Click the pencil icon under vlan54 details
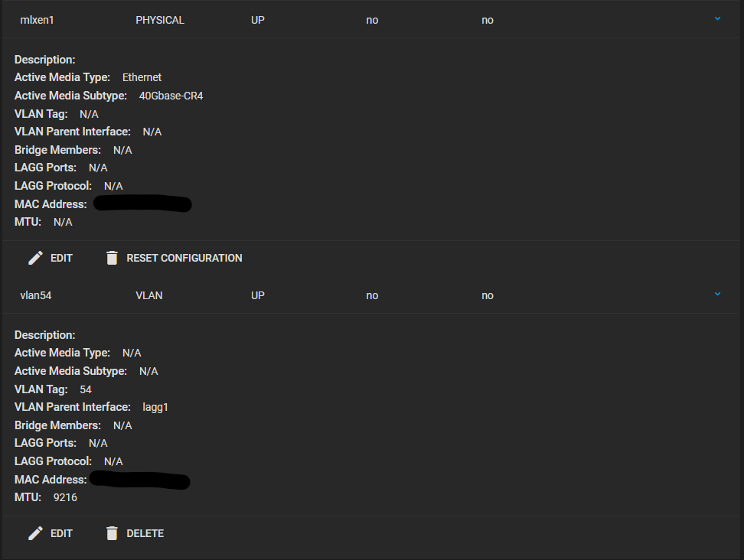The image size is (744, 560). point(35,533)
